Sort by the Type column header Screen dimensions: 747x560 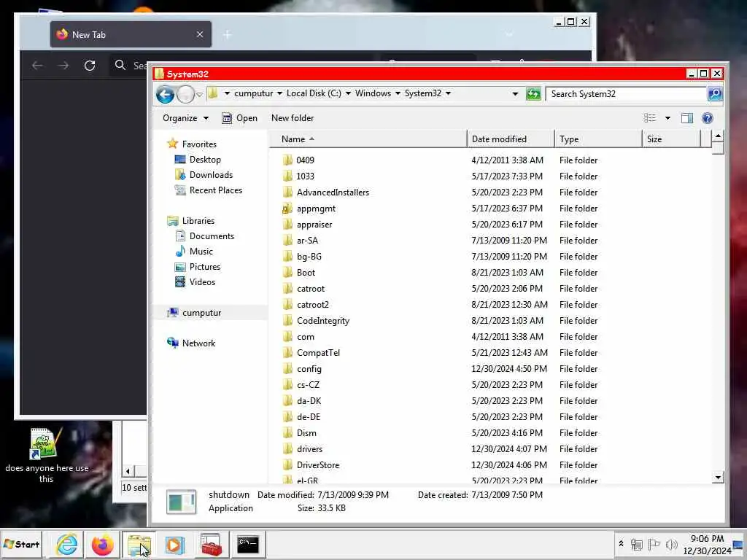[x=599, y=139]
